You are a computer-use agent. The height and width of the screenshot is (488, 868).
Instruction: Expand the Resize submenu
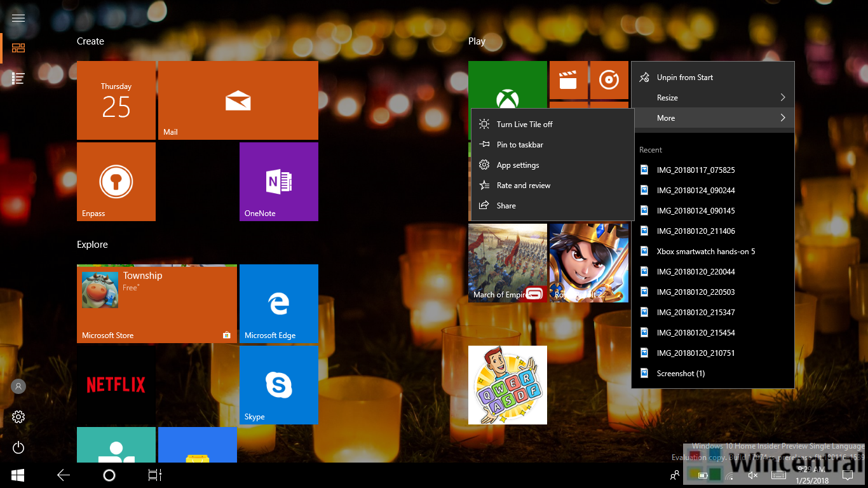pos(713,98)
